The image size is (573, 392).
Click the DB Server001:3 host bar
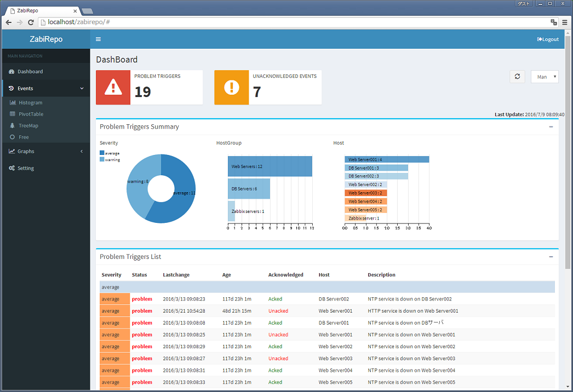point(376,168)
